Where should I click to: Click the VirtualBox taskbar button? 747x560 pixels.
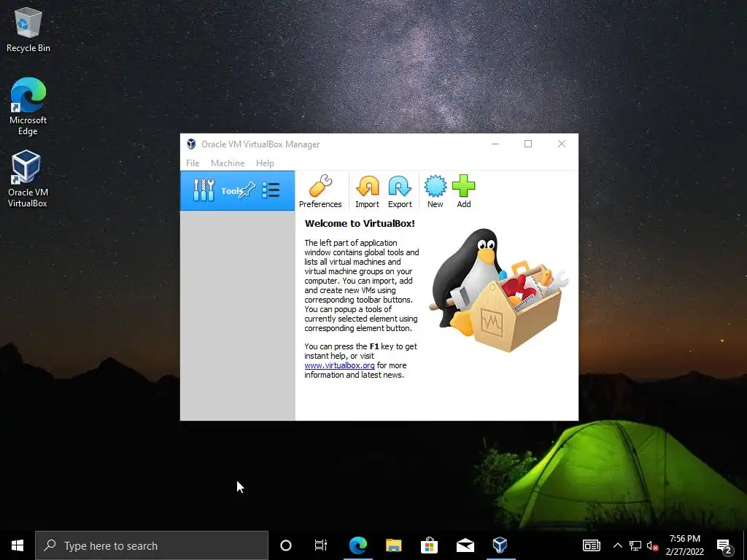point(500,545)
